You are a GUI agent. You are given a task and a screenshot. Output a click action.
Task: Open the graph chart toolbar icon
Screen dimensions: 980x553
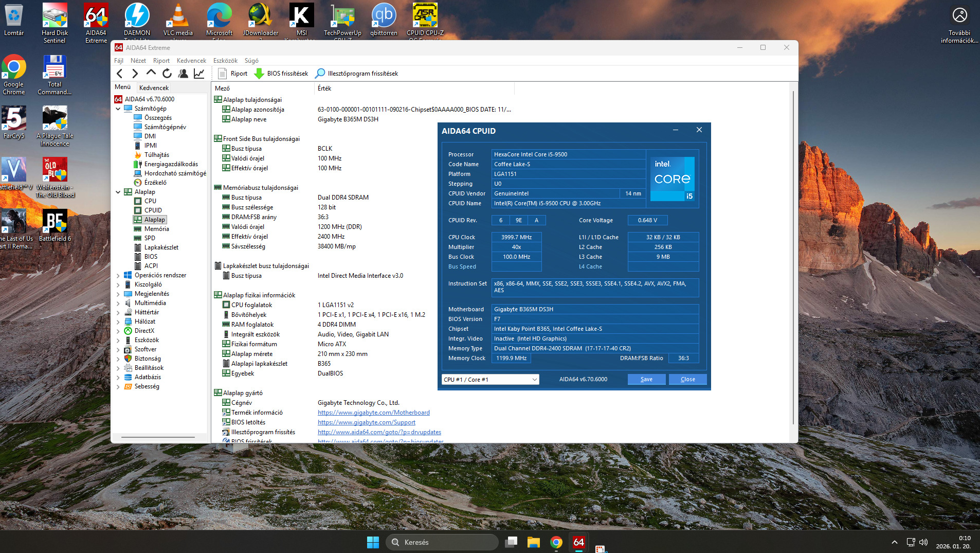(199, 74)
